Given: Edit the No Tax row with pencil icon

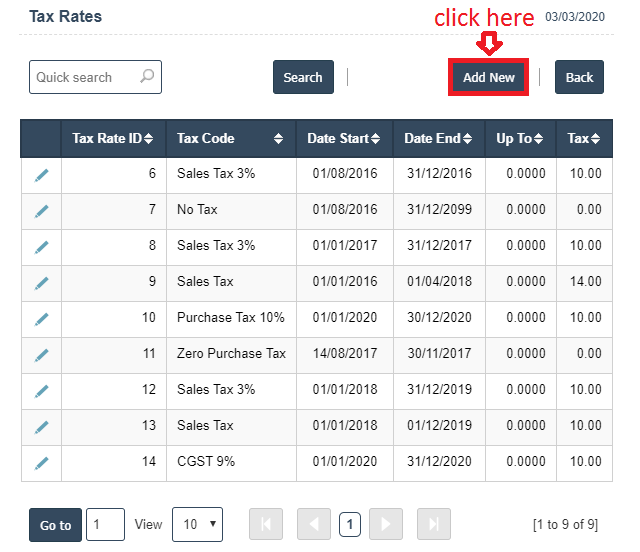Looking at the screenshot, I should (x=41, y=211).
